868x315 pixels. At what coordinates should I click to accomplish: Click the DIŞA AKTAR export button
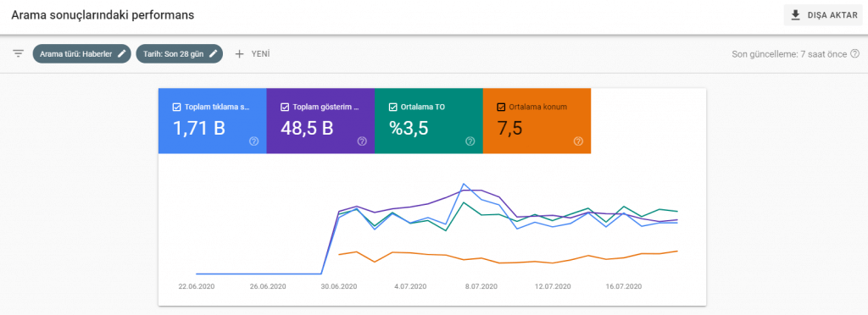[823, 15]
